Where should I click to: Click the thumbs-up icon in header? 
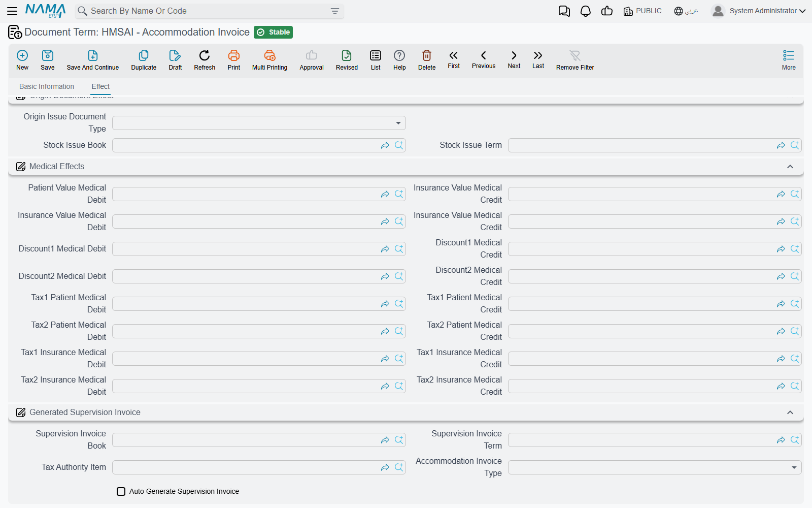607,11
